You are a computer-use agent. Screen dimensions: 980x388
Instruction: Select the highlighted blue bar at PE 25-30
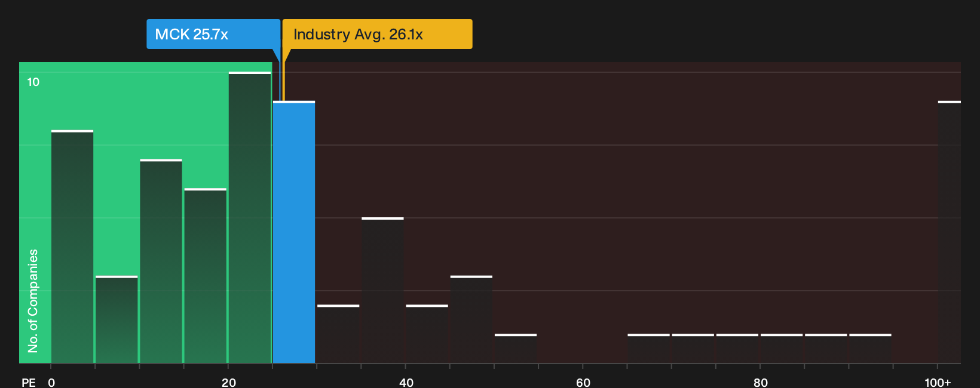click(x=294, y=232)
